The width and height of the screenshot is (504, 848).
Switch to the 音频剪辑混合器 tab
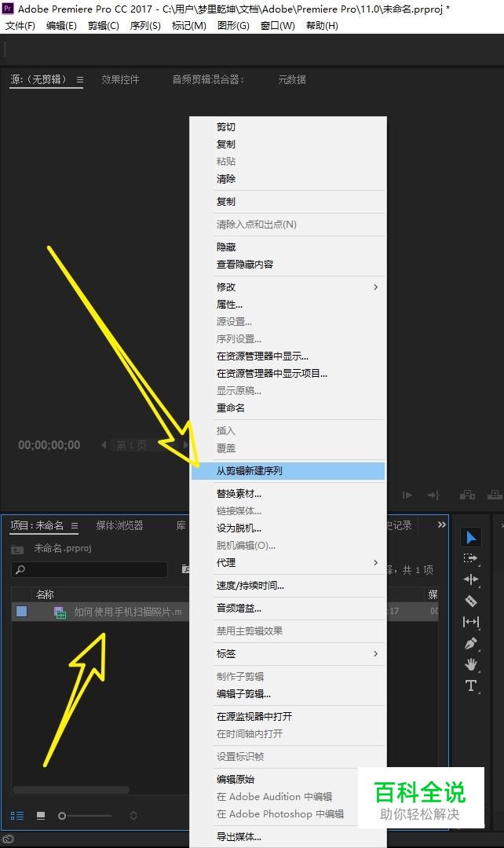click(x=208, y=79)
